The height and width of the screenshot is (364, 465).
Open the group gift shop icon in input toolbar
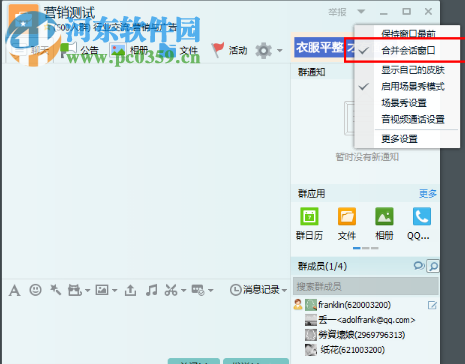[75, 290]
